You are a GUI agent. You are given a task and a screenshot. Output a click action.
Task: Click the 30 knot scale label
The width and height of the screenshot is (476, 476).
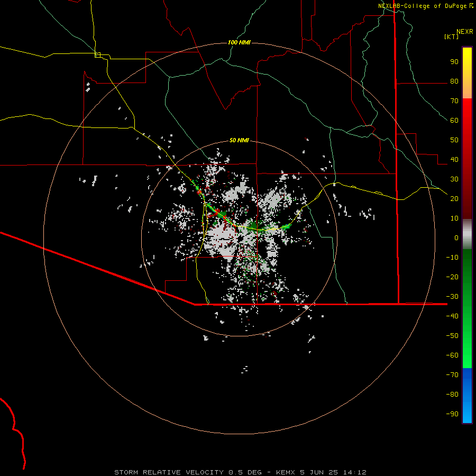454,179
